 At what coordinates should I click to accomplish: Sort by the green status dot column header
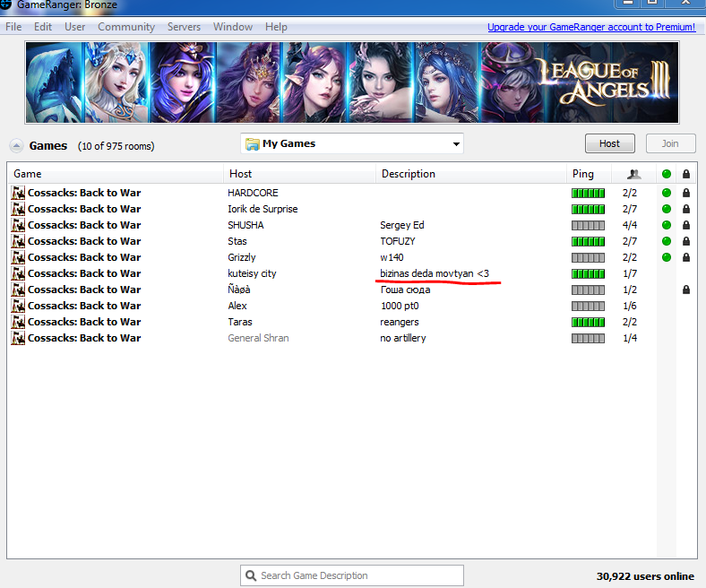[x=667, y=174]
